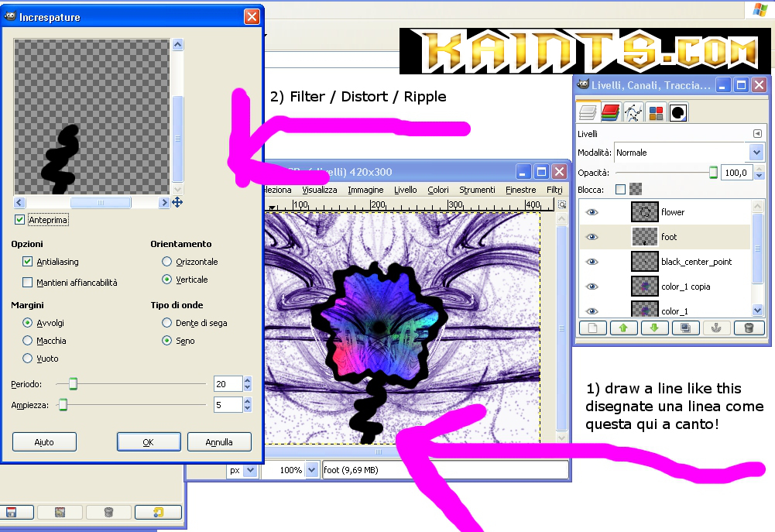Screen dimensions: 775x532
Task: Untick the Anteprima preview checkbox
Action: coord(20,220)
